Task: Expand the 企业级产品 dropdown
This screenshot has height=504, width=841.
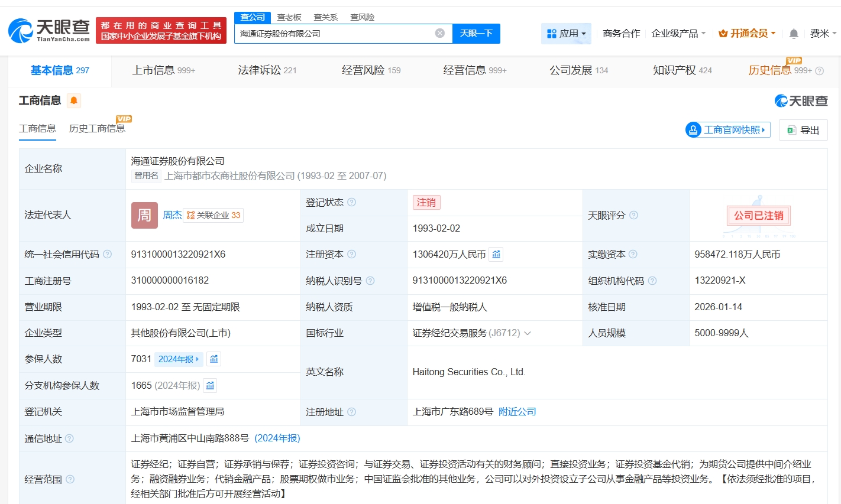Action: [x=678, y=34]
